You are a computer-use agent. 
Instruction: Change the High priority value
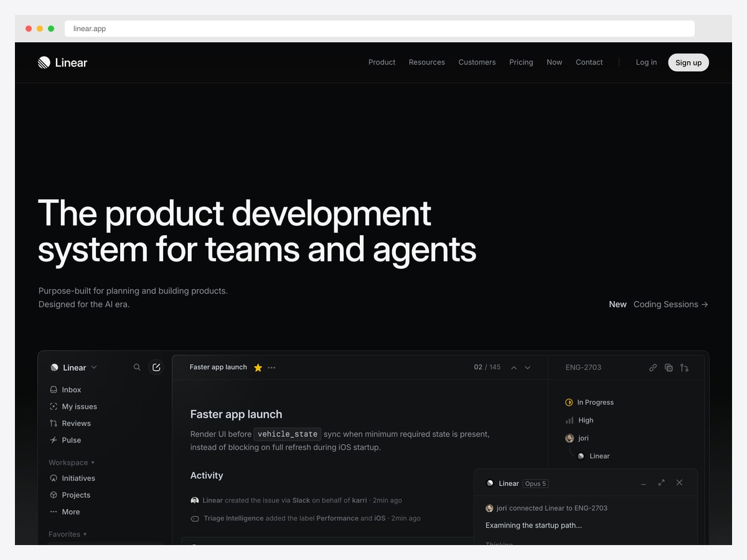(579, 421)
